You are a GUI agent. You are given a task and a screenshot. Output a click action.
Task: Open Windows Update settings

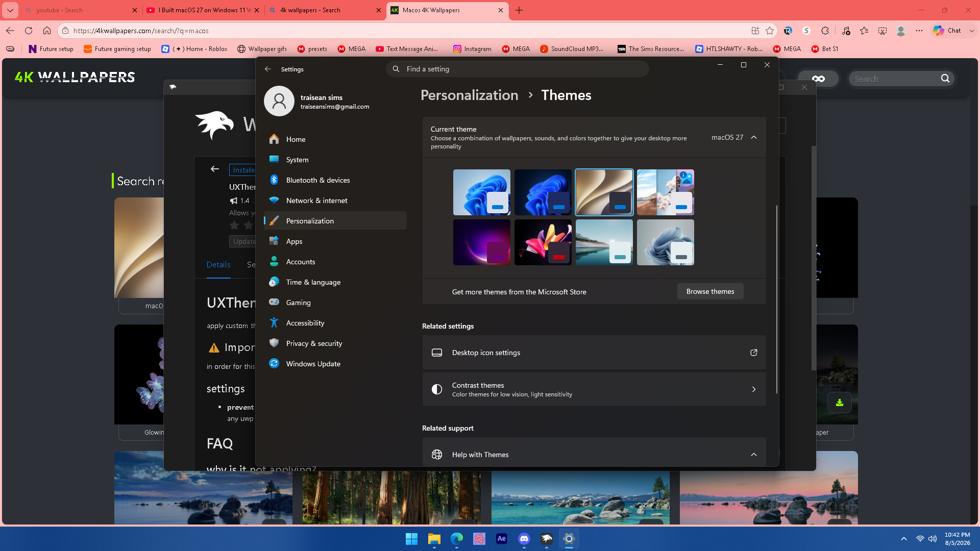(335, 364)
